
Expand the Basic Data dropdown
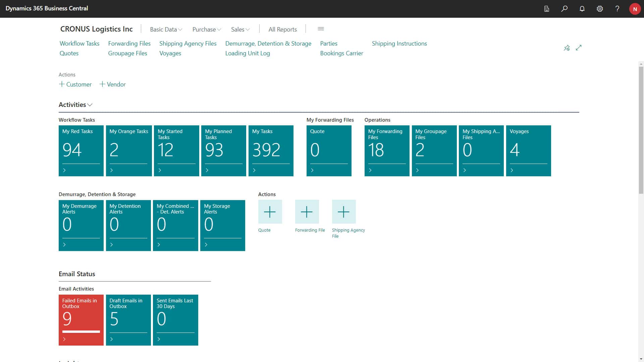click(166, 29)
